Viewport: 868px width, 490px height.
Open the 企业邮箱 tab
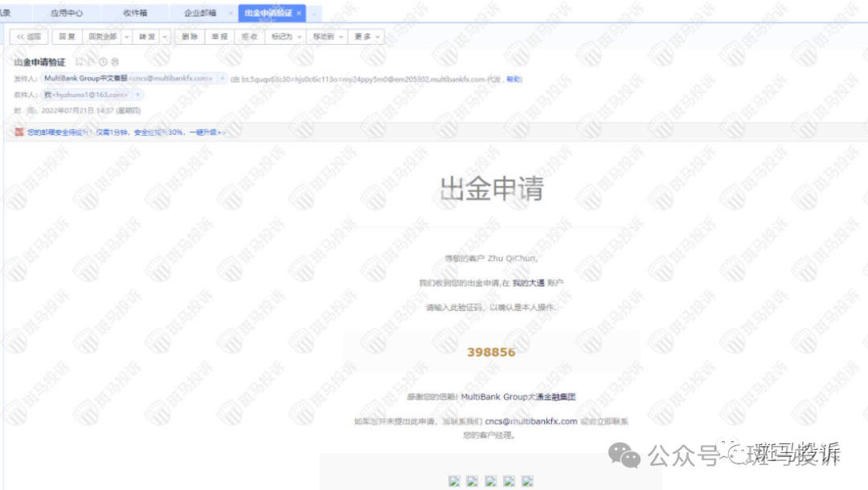click(200, 13)
